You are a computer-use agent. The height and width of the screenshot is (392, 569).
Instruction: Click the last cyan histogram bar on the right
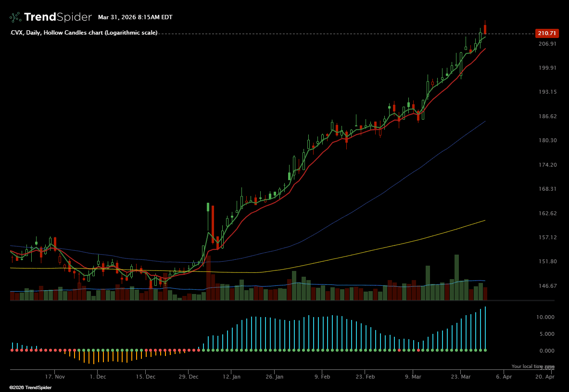click(485, 328)
